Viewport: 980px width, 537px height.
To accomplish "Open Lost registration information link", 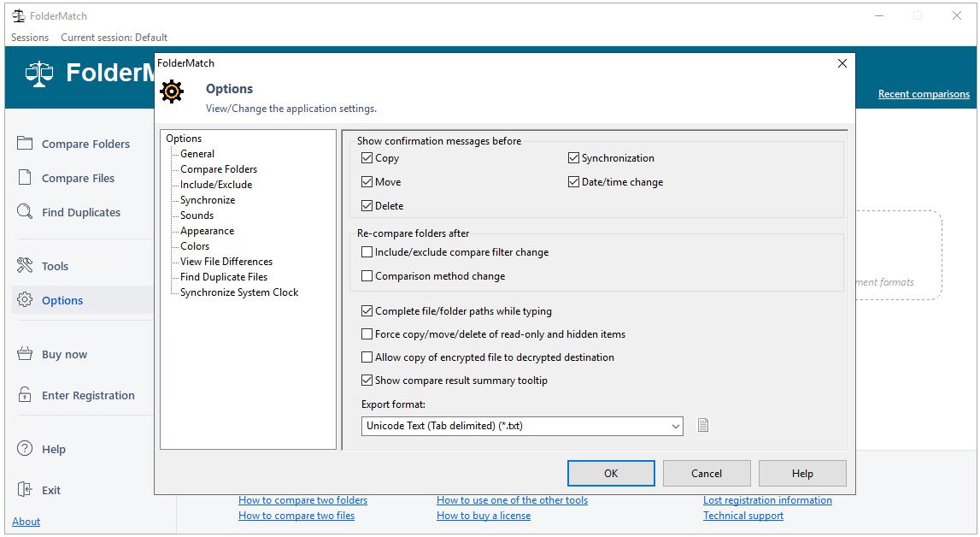I will coord(767,500).
